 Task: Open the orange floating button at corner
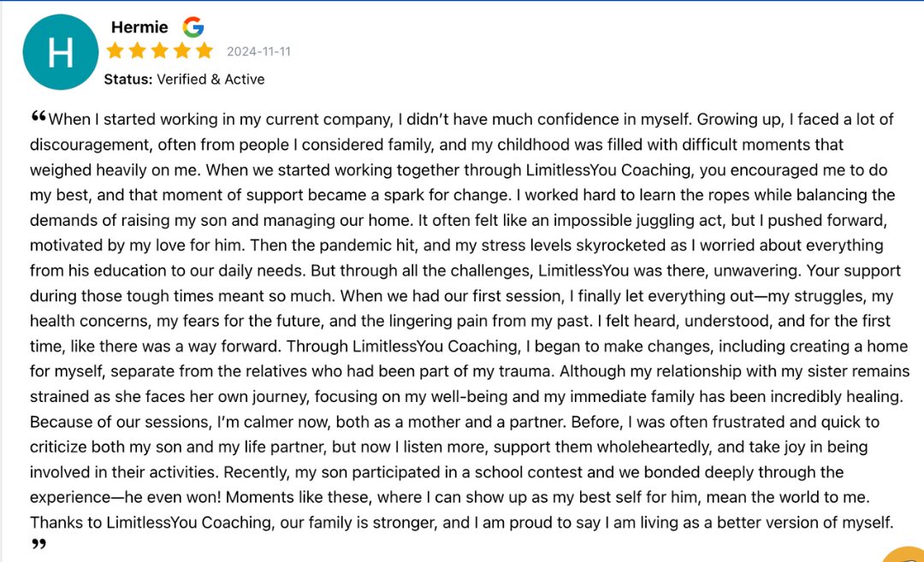tap(904, 554)
